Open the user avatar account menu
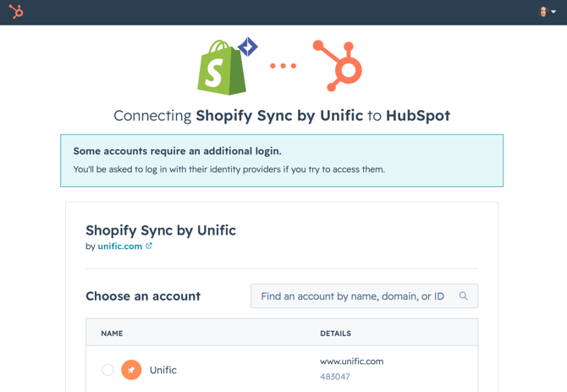The width and height of the screenshot is (567, 392). [547, 12]
